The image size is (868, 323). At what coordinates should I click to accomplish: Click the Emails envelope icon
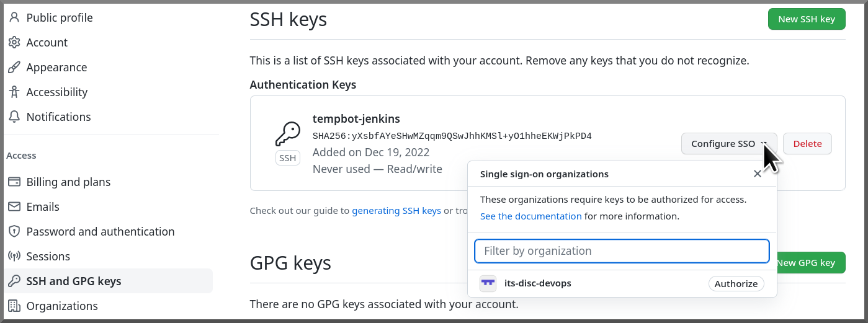[14, 206]
